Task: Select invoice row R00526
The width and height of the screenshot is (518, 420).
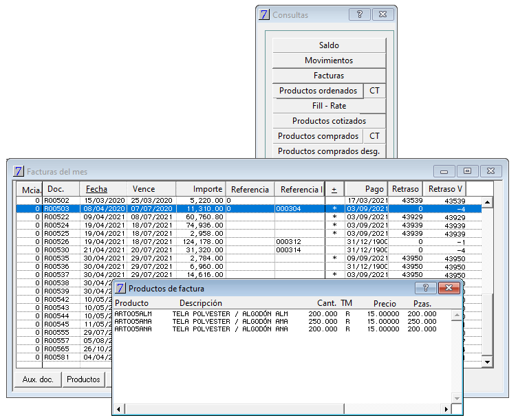Action: tap(249, 242)
